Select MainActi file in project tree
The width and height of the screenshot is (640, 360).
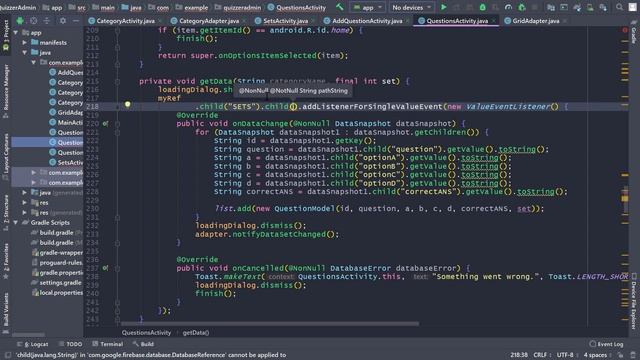point(66,122)
